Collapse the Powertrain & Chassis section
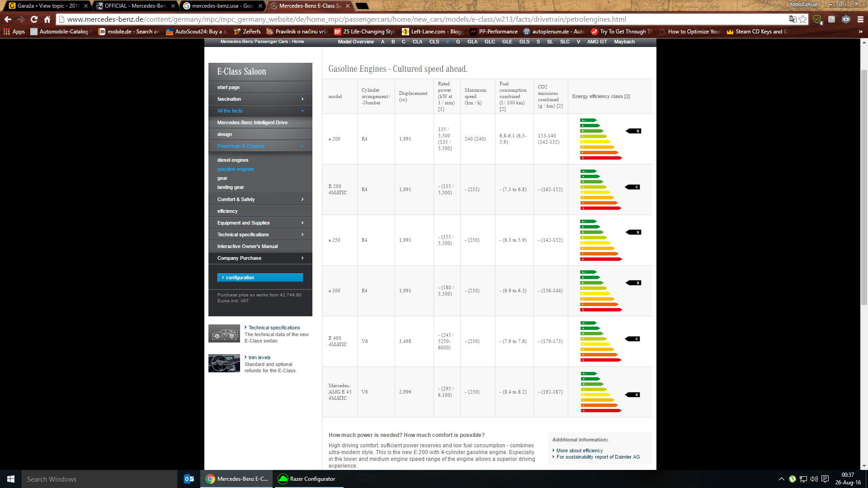 pos(260,146)
